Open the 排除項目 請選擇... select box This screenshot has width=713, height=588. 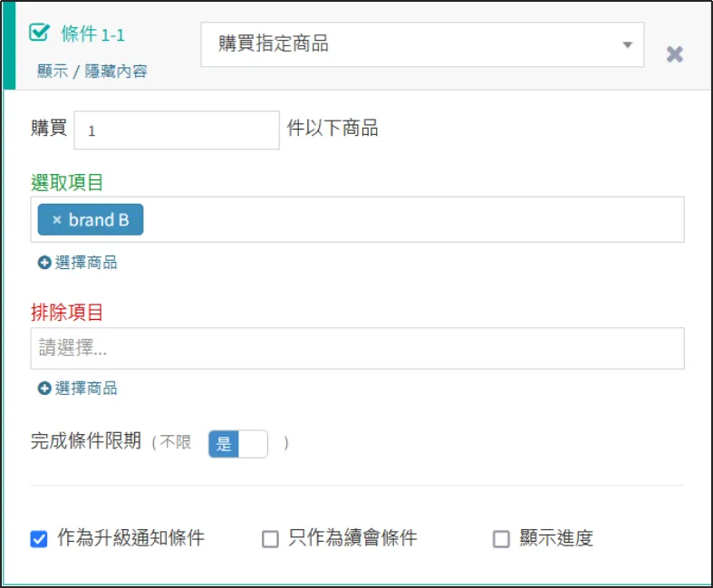point(357,349)
